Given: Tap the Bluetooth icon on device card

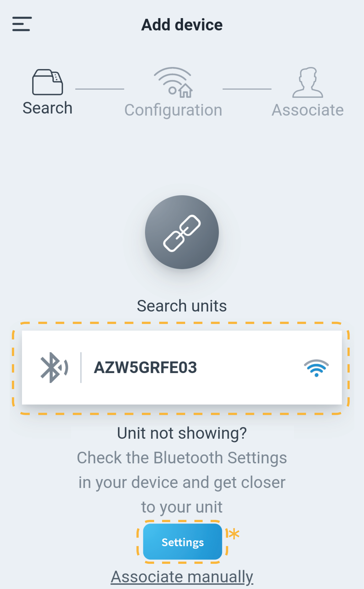Looking at the screenshot, I should pyautogui.click(x=54, y=367).
